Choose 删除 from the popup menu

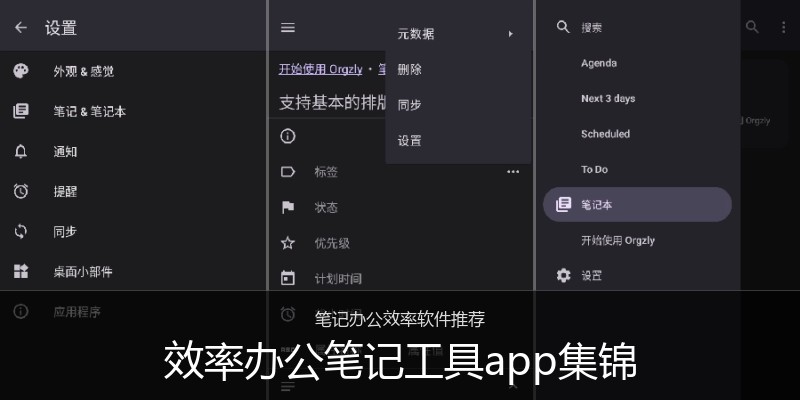tap(458, 70)
